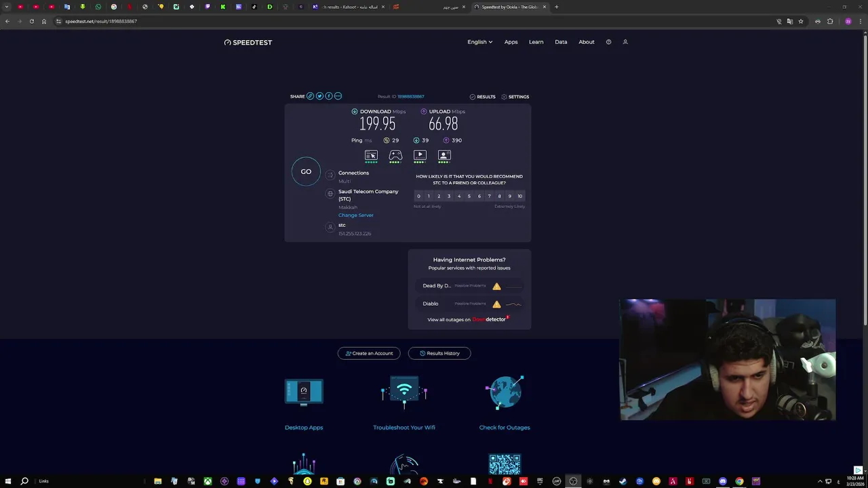Screen dimensions: 868x488
Task: Click the stc ISP user icon
Action: pos(330,227)
